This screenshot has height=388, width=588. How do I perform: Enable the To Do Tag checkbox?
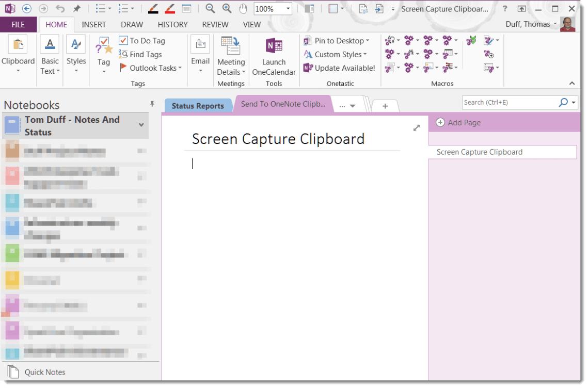[123, 40]
